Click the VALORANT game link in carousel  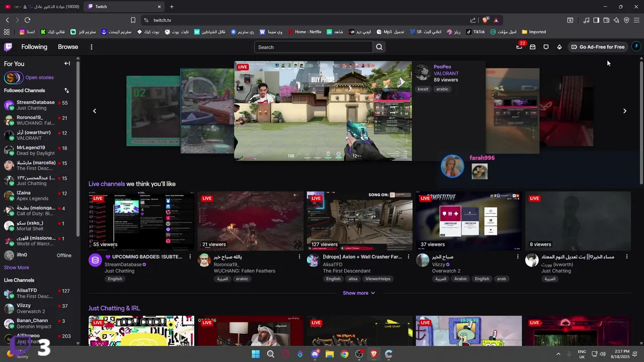pos(446,73)
